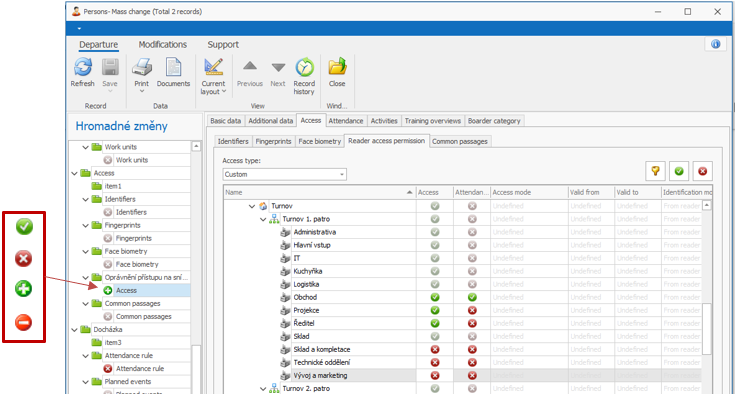Image resolution: width=737 pixels, height=397 pixels.
Task: Click the yellow key button above table
Action: pyautogui.click(x=656, y=171)
